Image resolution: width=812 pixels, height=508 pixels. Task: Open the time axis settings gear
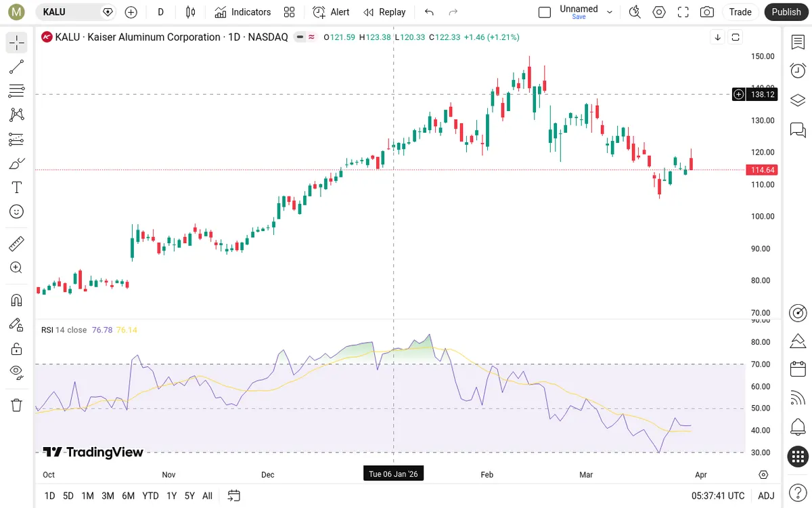(764, 475)
